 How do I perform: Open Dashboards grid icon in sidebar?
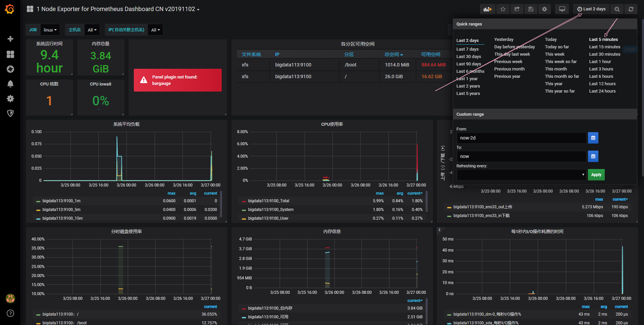(10, 54)
